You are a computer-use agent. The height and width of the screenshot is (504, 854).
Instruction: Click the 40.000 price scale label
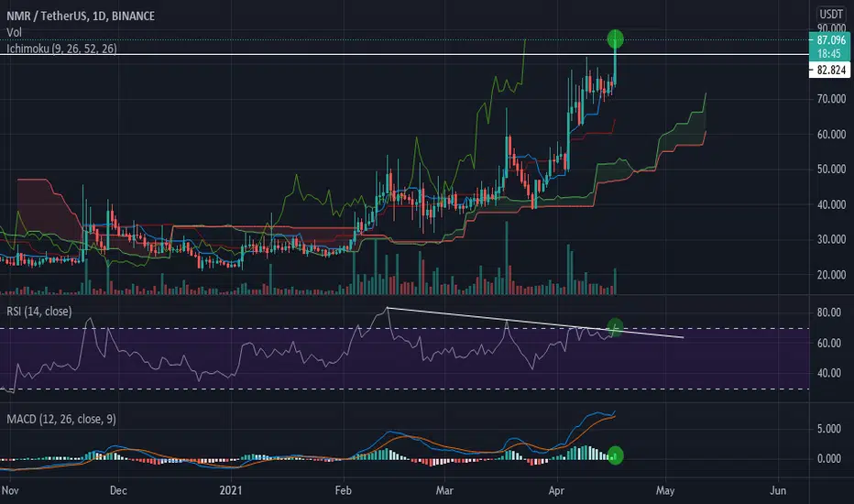(831, 204)
